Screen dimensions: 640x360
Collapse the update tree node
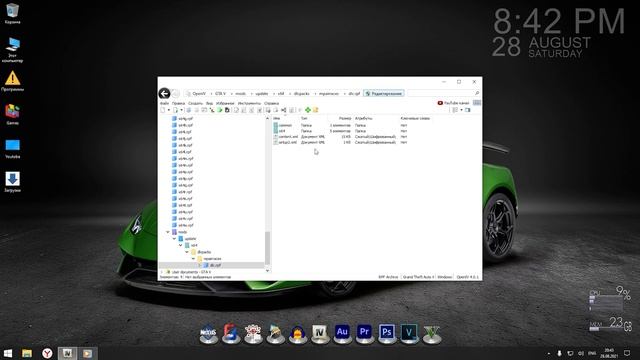click(174, 238)
